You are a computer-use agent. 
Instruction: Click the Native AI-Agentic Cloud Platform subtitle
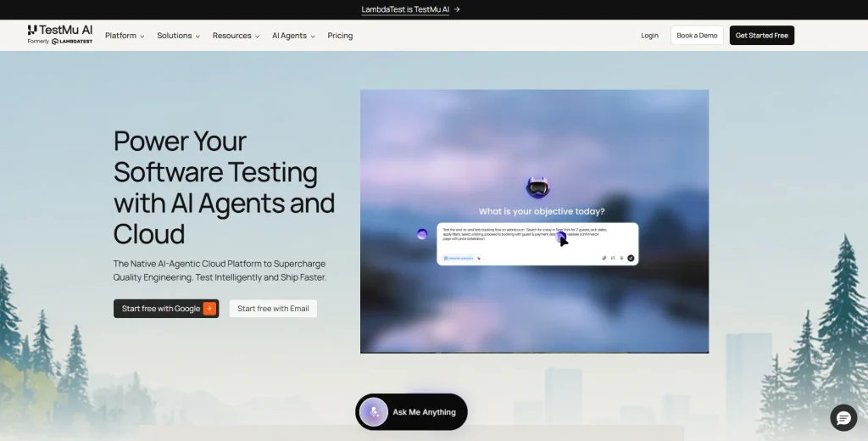click(x=220, y=271)
